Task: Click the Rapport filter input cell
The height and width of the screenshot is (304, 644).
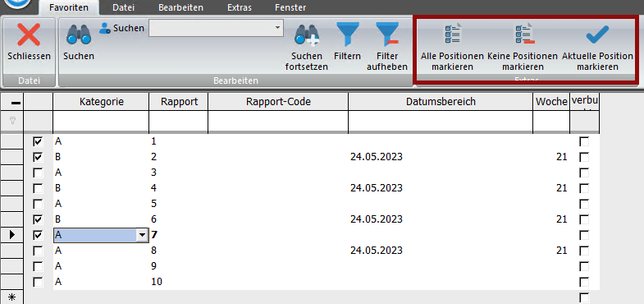Action: click(x=178, y=121)
